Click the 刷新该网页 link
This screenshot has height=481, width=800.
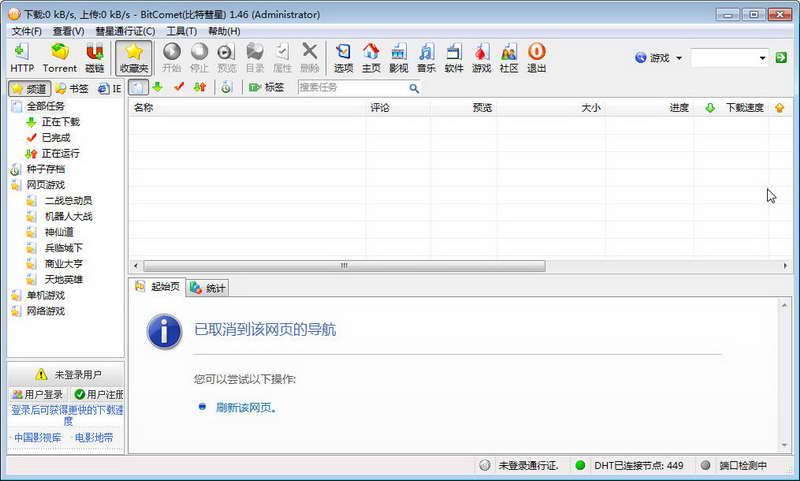(246, 408)
